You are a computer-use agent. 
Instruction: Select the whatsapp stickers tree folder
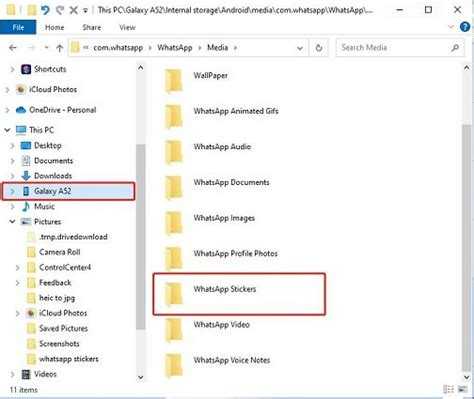coord(69,359)
